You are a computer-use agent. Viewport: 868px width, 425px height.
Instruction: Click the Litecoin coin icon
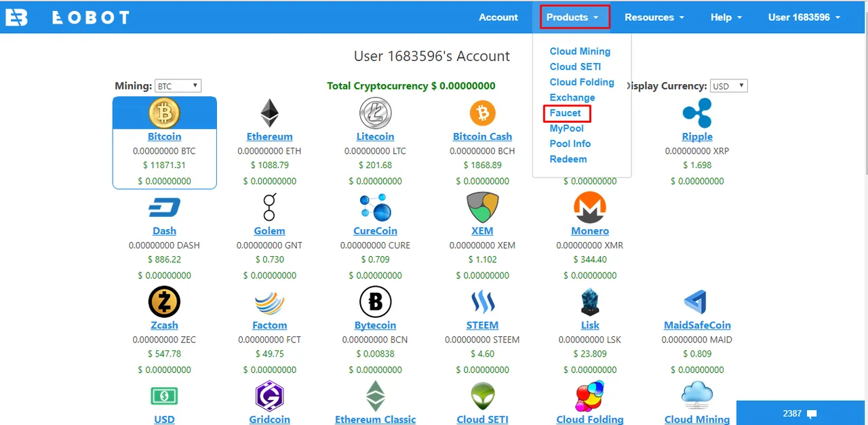(375, 113)
